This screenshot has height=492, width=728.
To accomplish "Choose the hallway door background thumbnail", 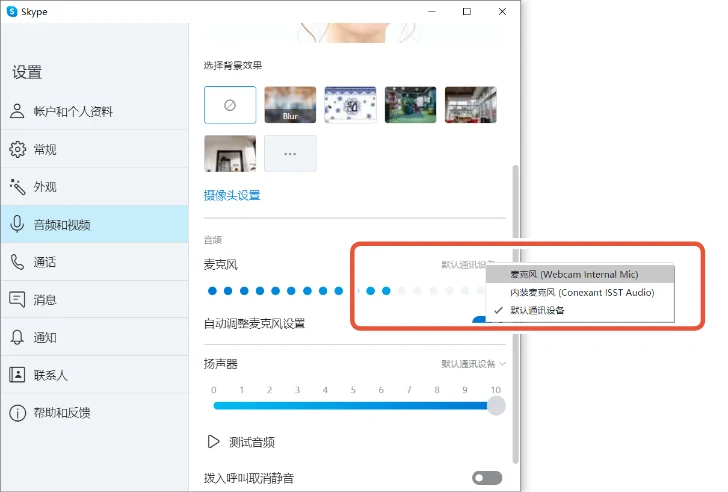I will [x=230, y=154].
